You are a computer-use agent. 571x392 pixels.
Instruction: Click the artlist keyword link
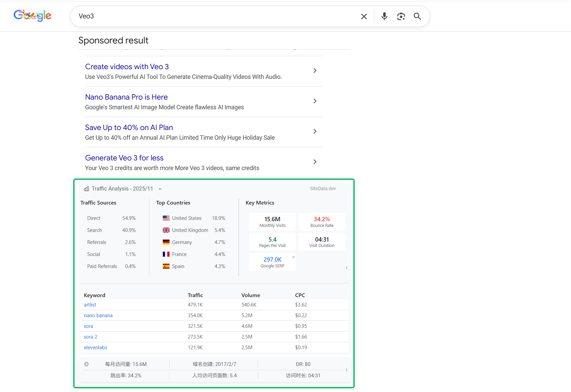90,305
